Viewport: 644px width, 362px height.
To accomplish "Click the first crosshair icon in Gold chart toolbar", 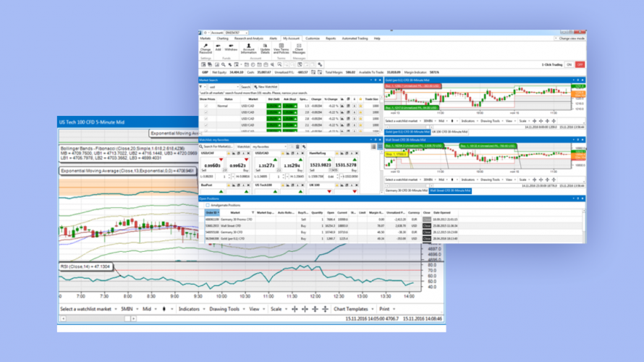I will point(534,121).
